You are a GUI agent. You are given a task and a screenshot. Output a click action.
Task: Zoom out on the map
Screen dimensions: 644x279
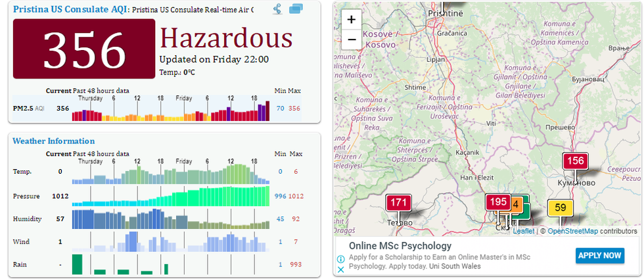click(352, 39)
